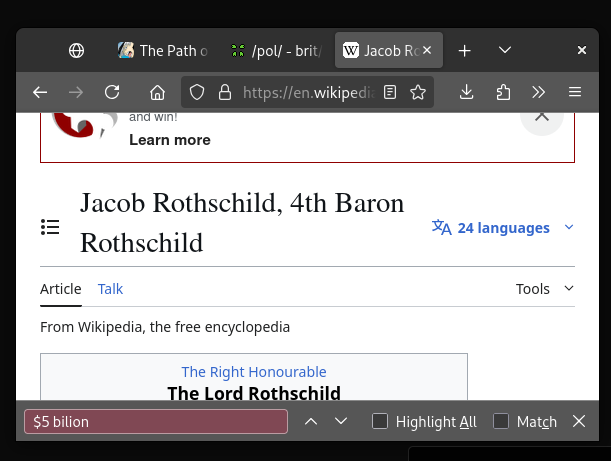The image size is (611, 461).
Task: Switch to the /pol/ - brit/ tab
Action: click(276, 51)
